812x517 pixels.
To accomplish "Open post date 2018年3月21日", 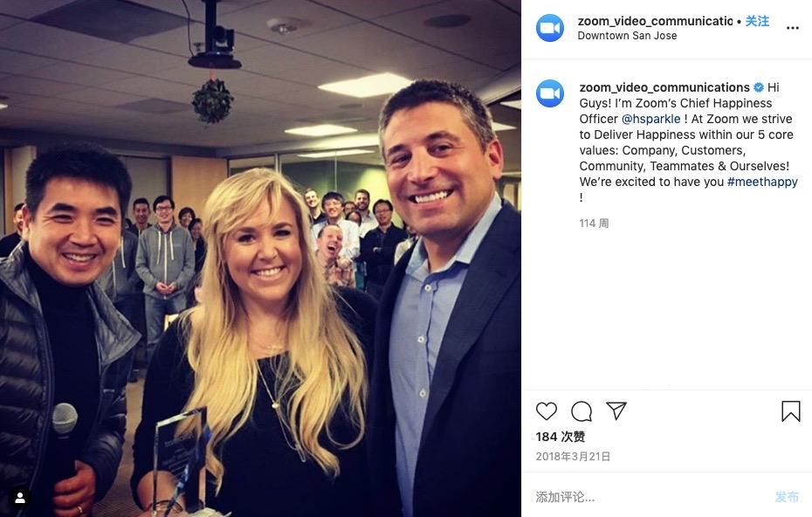I will coord(573,457).
